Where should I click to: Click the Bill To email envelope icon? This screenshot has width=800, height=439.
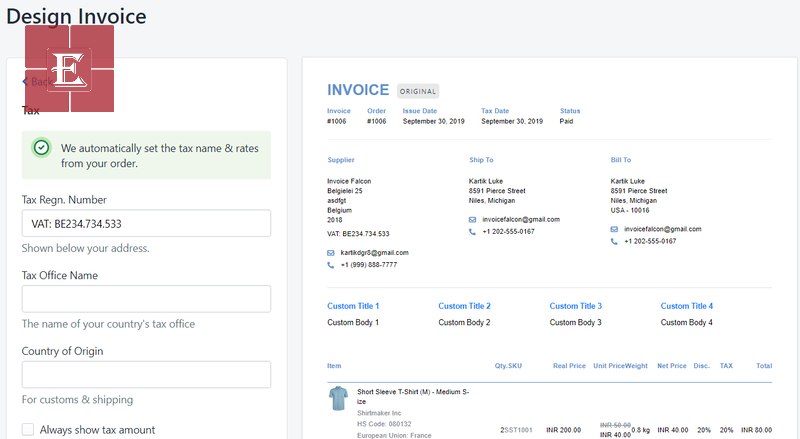tap(614, 229)
